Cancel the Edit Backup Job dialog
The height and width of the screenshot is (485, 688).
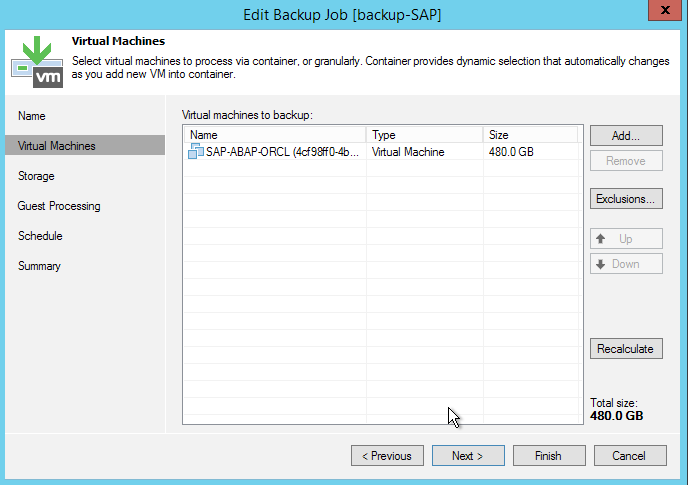coord(630,456)
